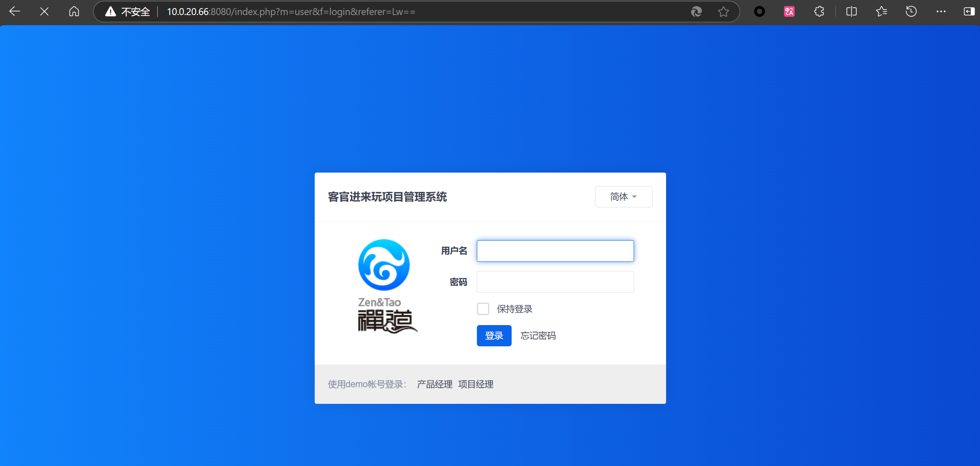The width and height of the screenshot is (980, 466).
Task: Click the ZenTao swirl logo
Action: (x=384, y=265)
